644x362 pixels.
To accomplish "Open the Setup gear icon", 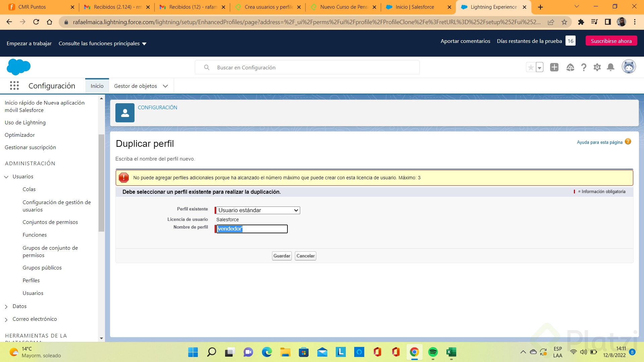I will [597, 67].
